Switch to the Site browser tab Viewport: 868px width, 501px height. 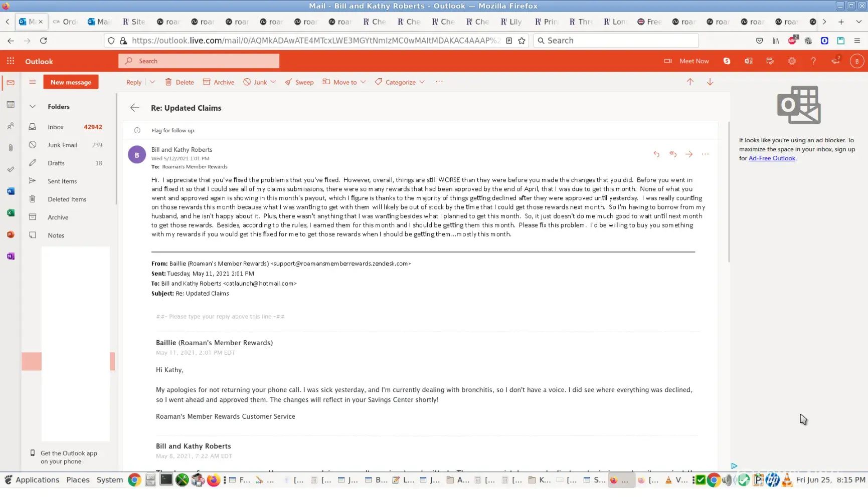[134, 22]
